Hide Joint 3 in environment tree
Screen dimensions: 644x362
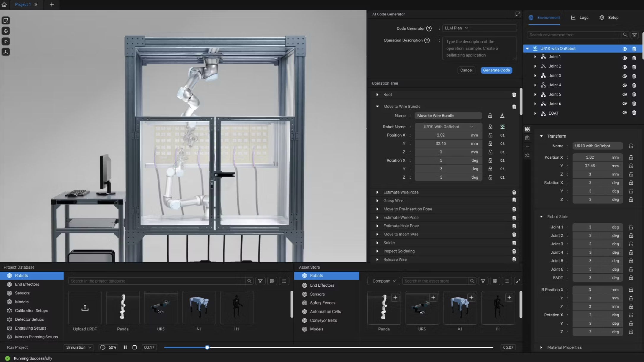click(x=624, y=76)
